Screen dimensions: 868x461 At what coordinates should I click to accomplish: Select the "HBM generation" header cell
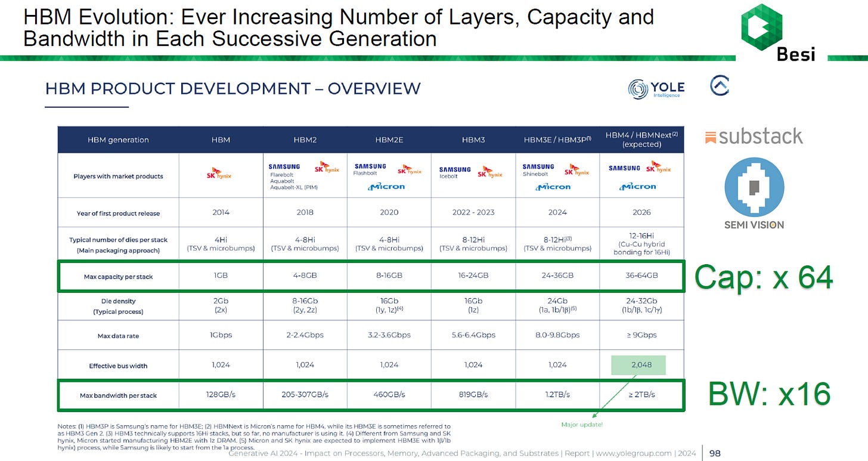click(118, 140)
